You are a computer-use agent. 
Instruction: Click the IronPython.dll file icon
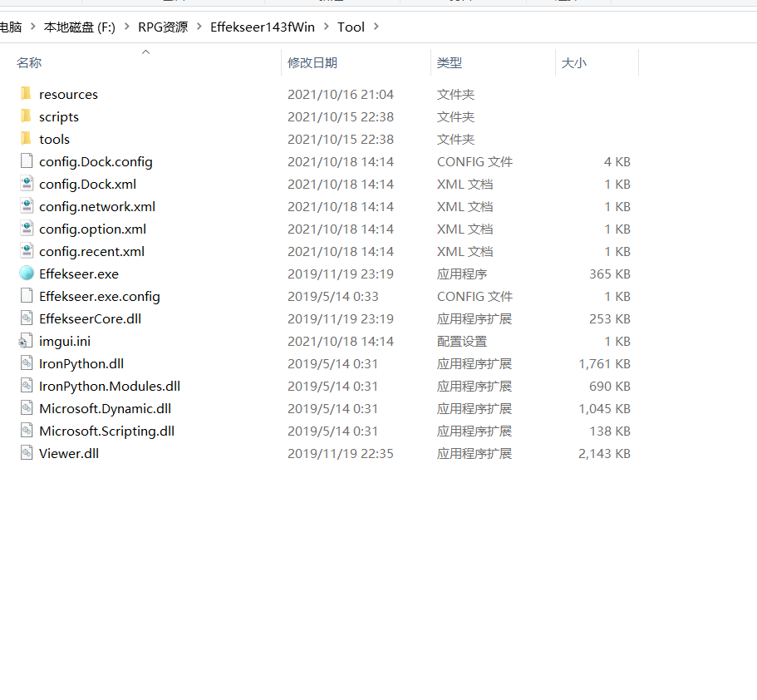pyautogui.click(x=27, y=363)
